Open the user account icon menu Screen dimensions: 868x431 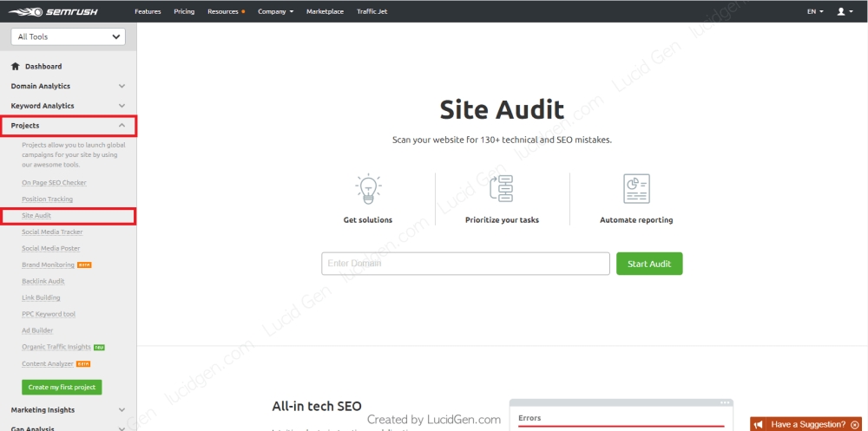(x=840, y=11)
